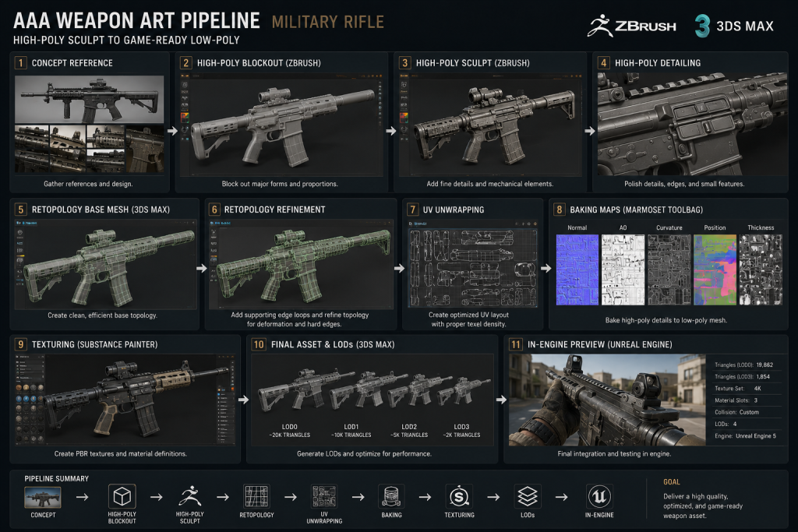Click the "BAKING MAPS (MARMOSET TOOLBAG)" heading
The width and height of the screenshot is (798, 532).
[636, 210]
